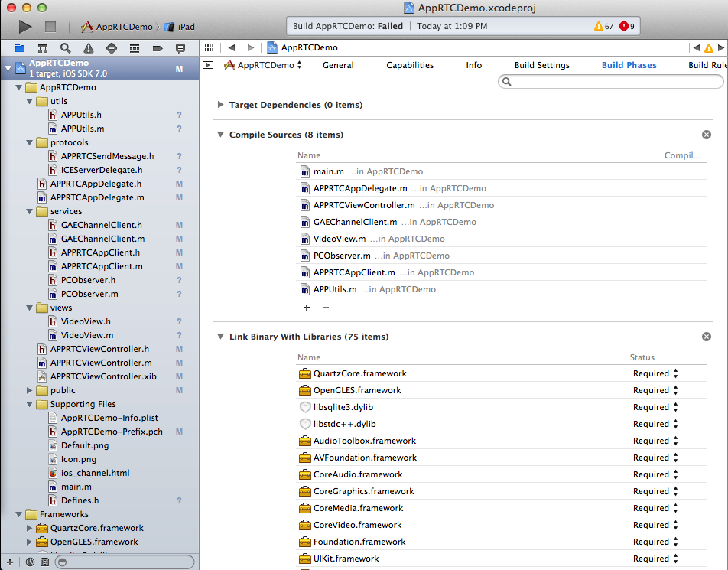Select GAEChannelClient.m in Compile Sources
This screenshot has width=728, height=570.
pos(502,222)
